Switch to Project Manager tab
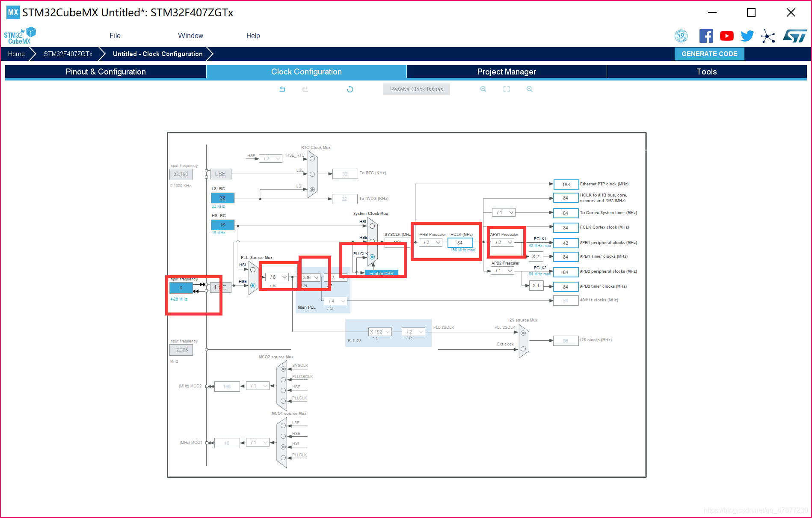 tap(507, 71)
